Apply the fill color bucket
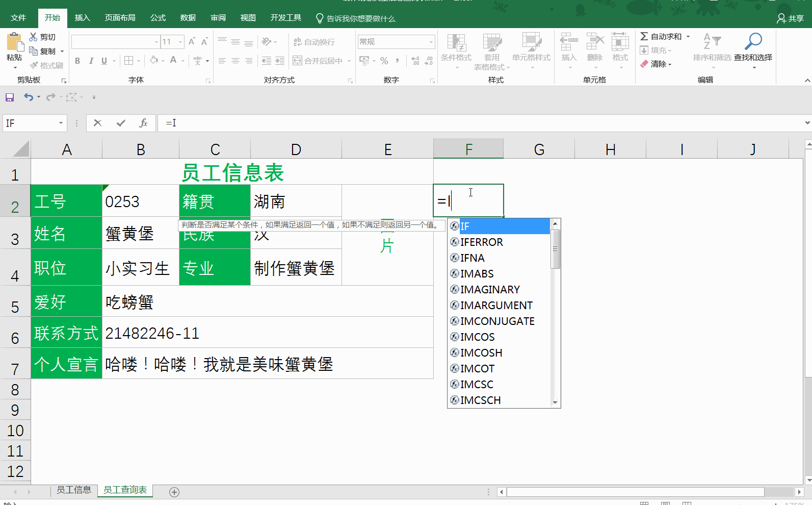 [x=153, y=61]
